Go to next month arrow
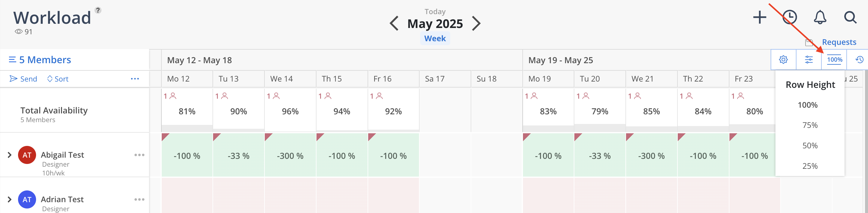This screenshot has height=213, width=868. 476,23
